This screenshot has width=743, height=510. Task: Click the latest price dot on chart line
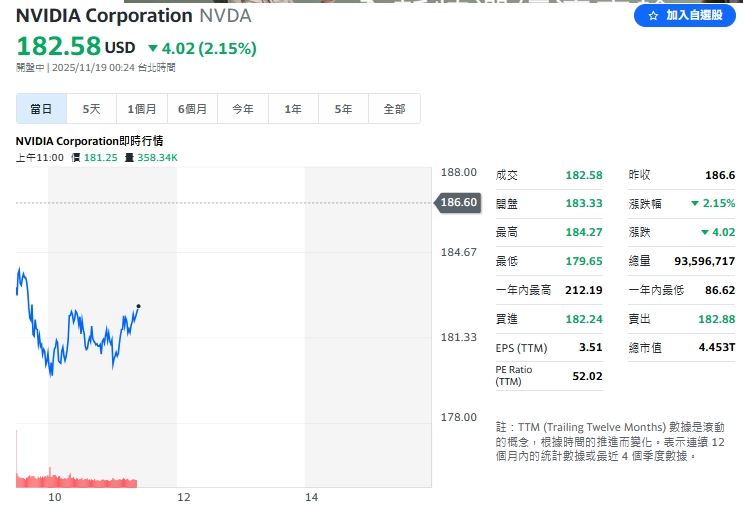pyautogui.click(x=138, y=305)
